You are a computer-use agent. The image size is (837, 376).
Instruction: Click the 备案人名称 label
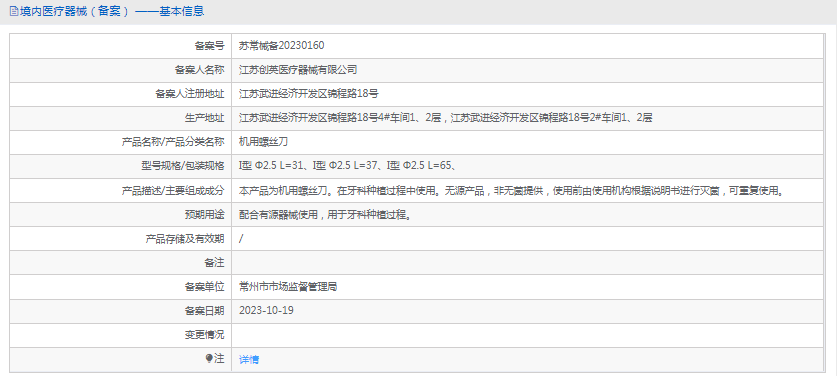(200, 70)
